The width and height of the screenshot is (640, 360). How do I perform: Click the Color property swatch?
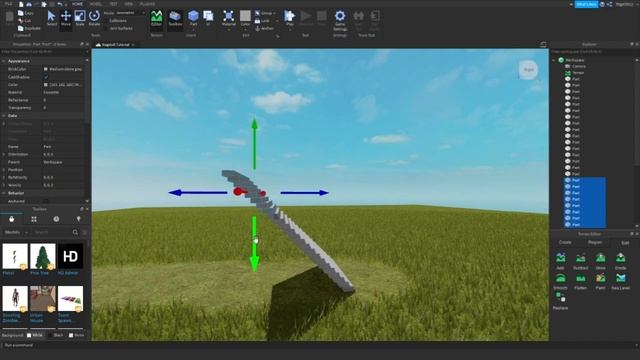click(x=46, y=84)
